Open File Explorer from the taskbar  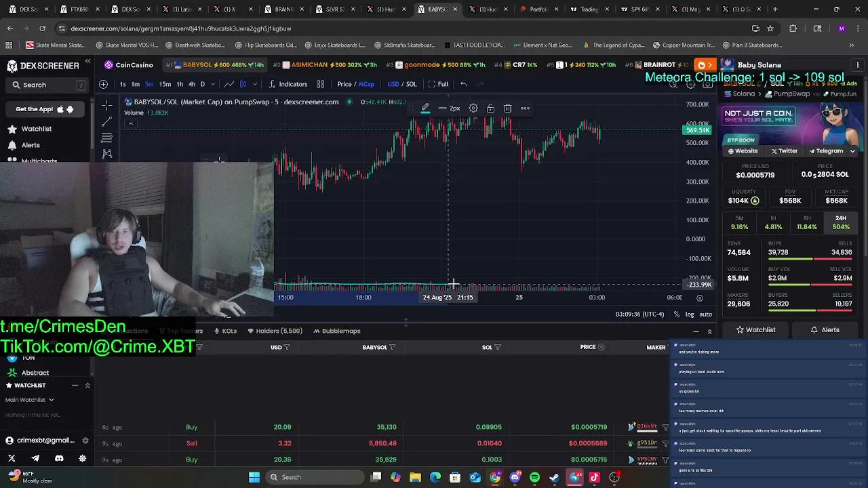pos(416,477)
